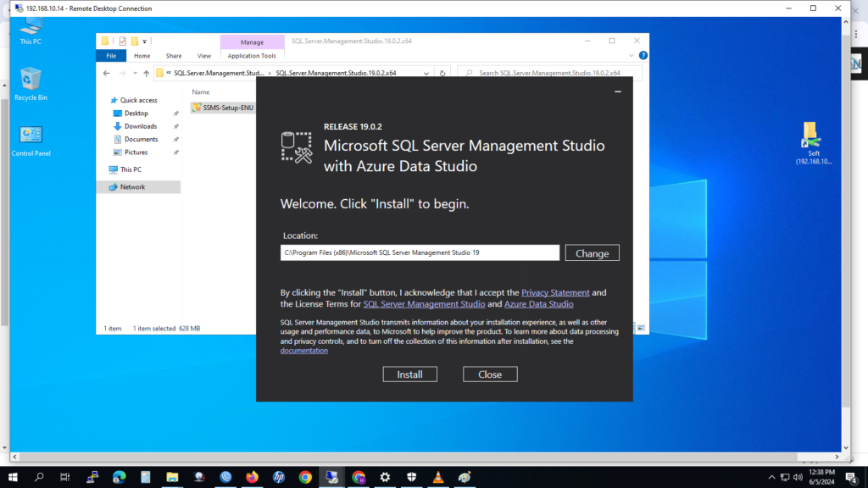Click the install Location path field
The width and height of the screenshot is (868, 488).
[420, 252]
